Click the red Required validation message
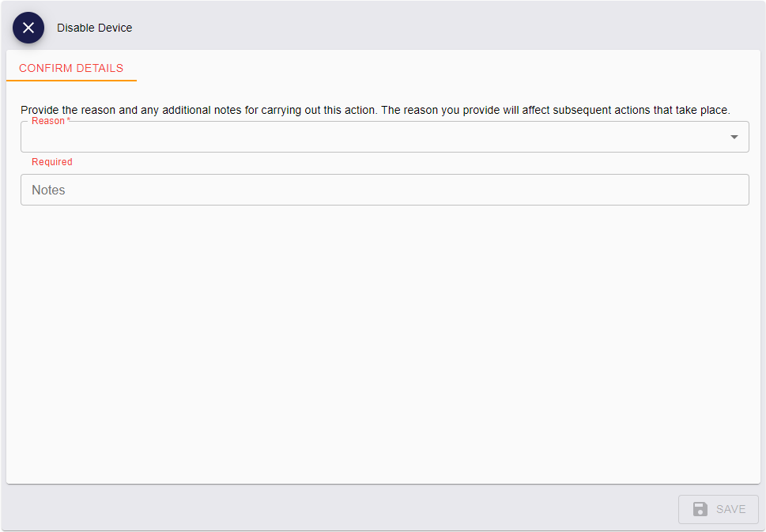 point(52,161)
